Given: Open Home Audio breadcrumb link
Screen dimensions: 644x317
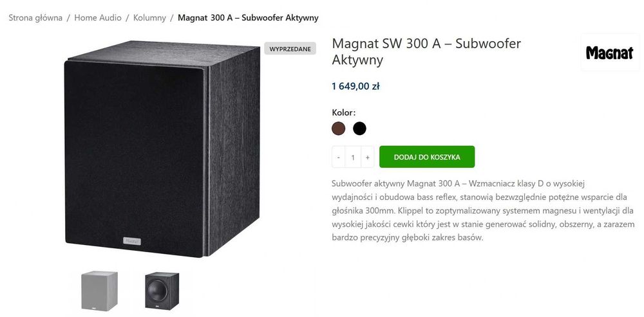Looking at the screenshot, I should 98,17.
